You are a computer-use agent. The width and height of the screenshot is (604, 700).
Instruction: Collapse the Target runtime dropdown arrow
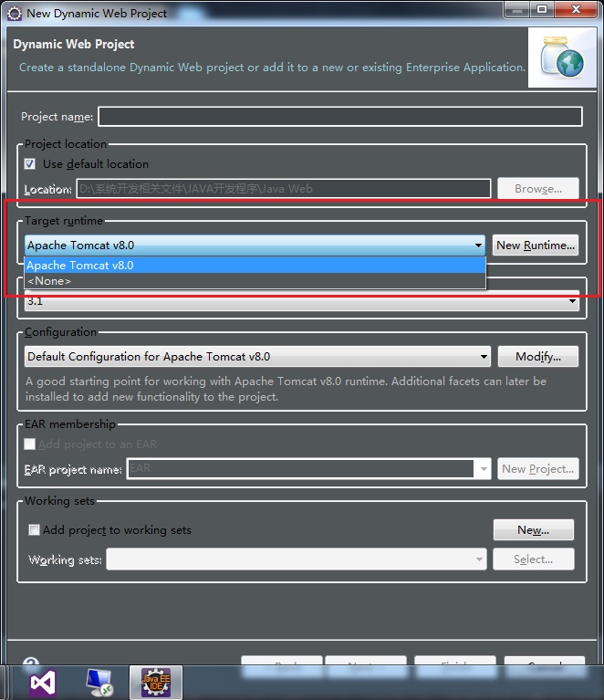point(478,246)
